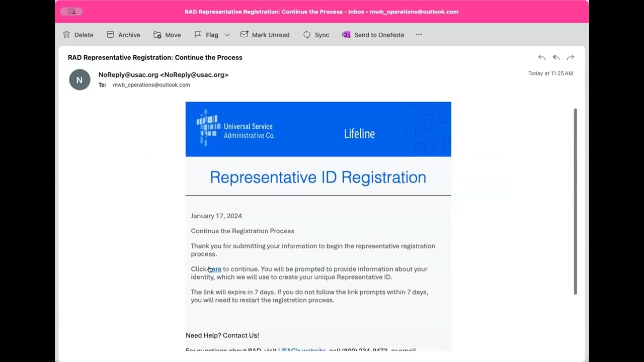Screen dimensions: 644x362
Task: Click the Move label in toolbar
Action: click(173, 35)
